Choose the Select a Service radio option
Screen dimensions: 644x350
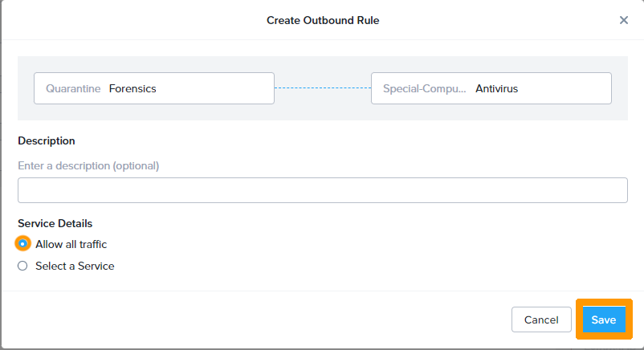coord(22,266)
